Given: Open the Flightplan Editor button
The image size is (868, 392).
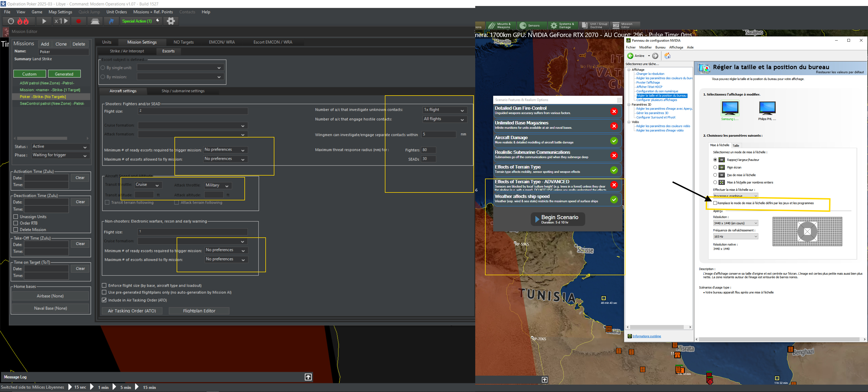Looking at the screenshot, I should pyautogui.click(x=199, y=311).
